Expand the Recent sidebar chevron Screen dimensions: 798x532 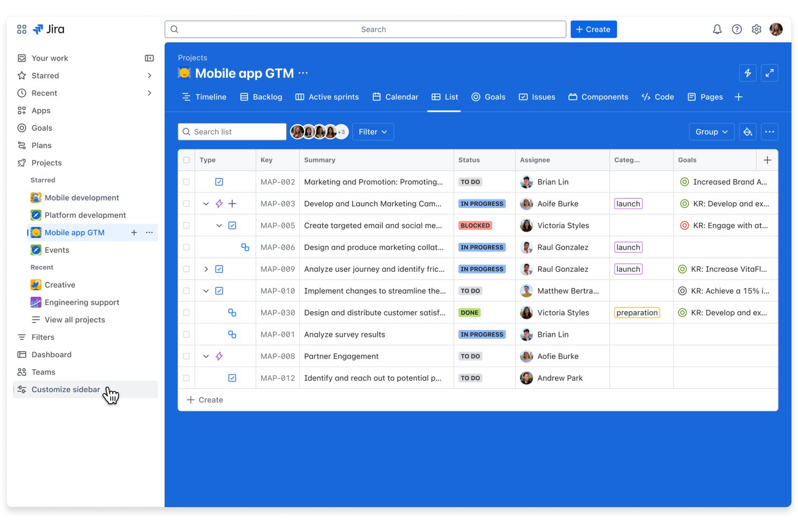[x=149, y=93]
